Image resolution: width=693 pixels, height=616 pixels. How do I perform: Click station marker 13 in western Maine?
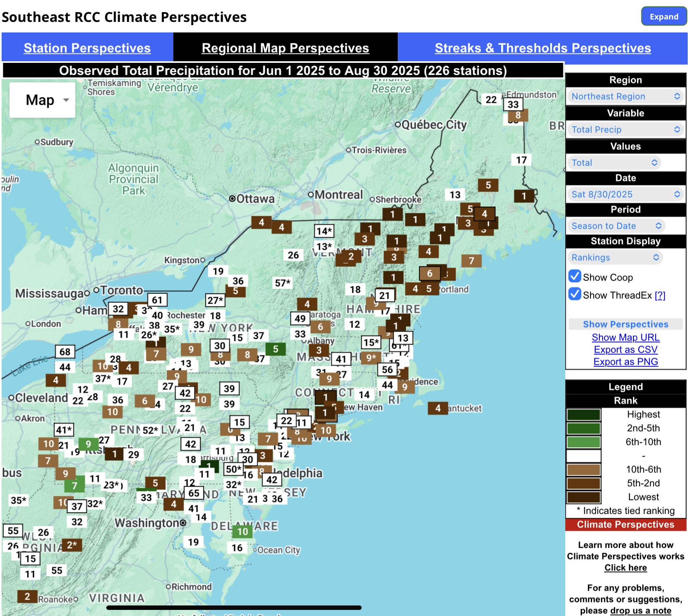[455, 195]
